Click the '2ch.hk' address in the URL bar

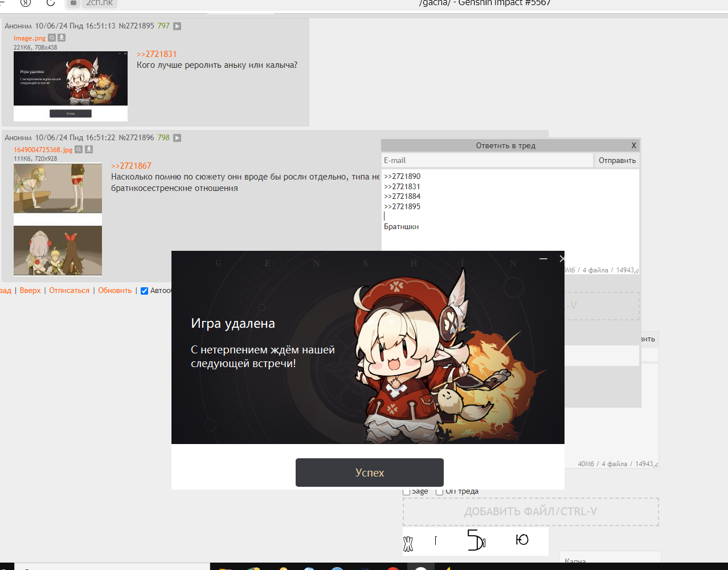[100, 3]
